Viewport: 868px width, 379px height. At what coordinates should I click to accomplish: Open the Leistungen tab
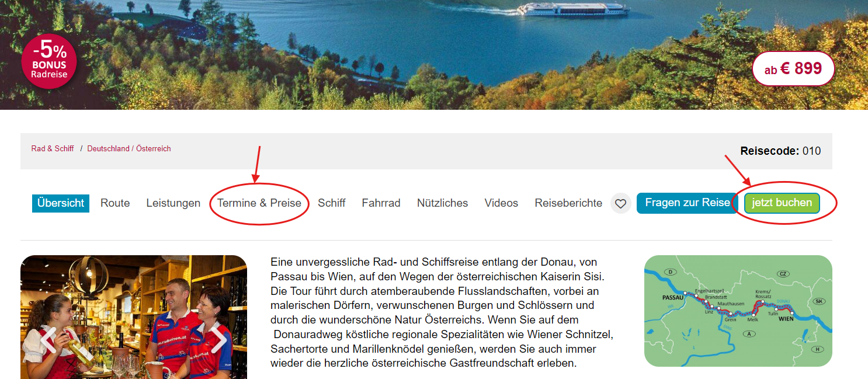pyautogui.click(x=173, y=203)
